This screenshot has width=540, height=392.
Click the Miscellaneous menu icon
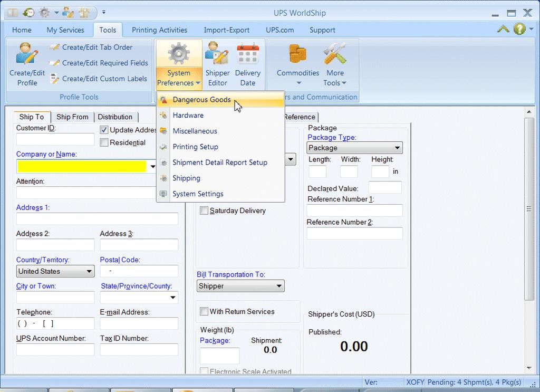(x=163, y=131)
